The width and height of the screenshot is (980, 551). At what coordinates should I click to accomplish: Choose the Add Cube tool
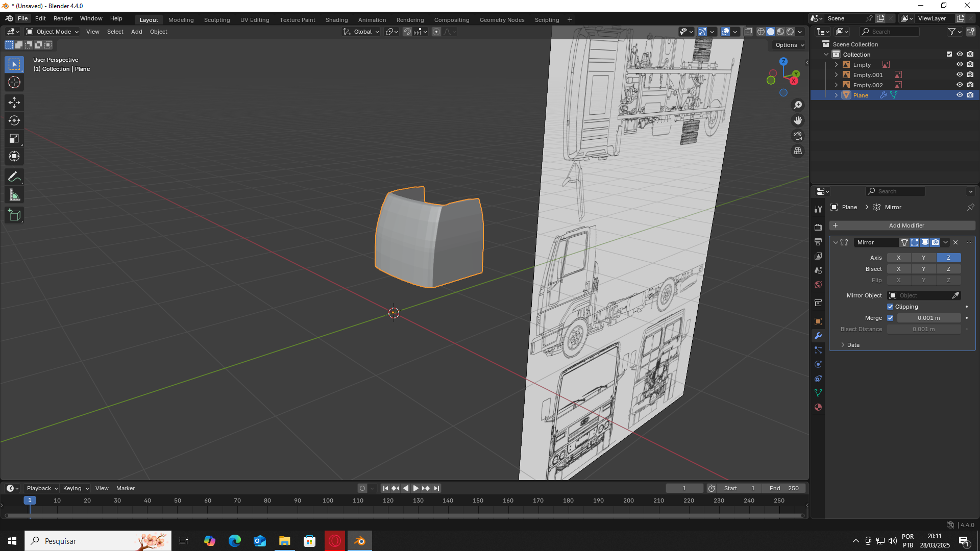point(14,215)
